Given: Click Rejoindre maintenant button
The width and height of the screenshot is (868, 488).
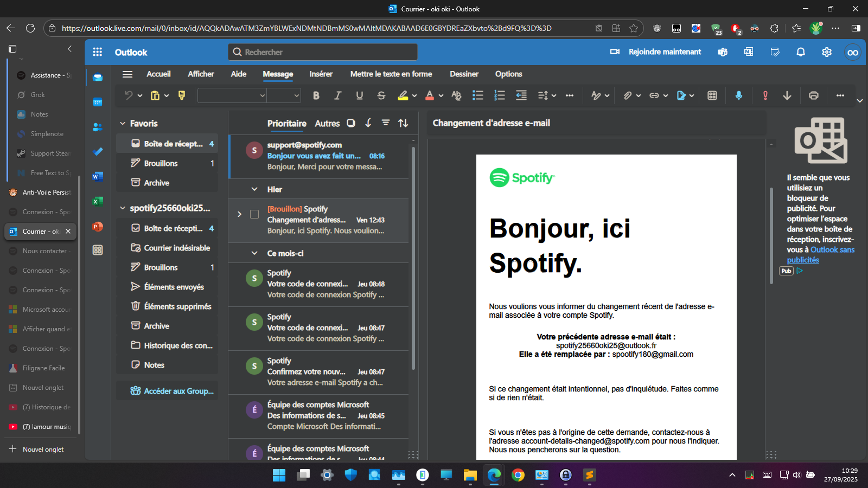Looking at the screenshot, I should [656, 52].
